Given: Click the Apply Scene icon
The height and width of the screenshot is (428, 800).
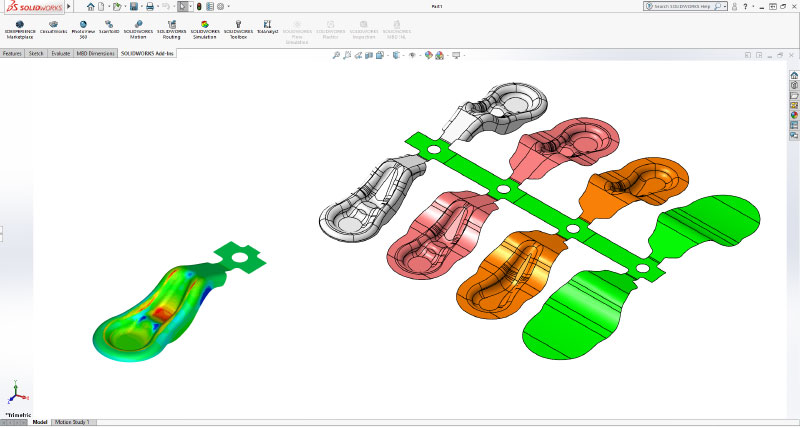Looking at the screenshot, I should click(439, 55).
